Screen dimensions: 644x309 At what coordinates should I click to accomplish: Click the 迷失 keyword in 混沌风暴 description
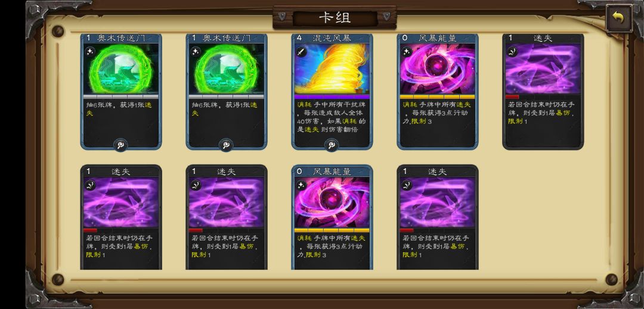[311, 130]
